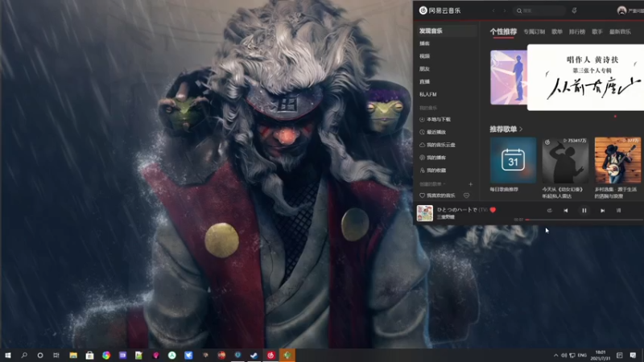This screenshot has height=362, width=644.
Task: Skip to the next track
Action: click(x=602, y=211)
